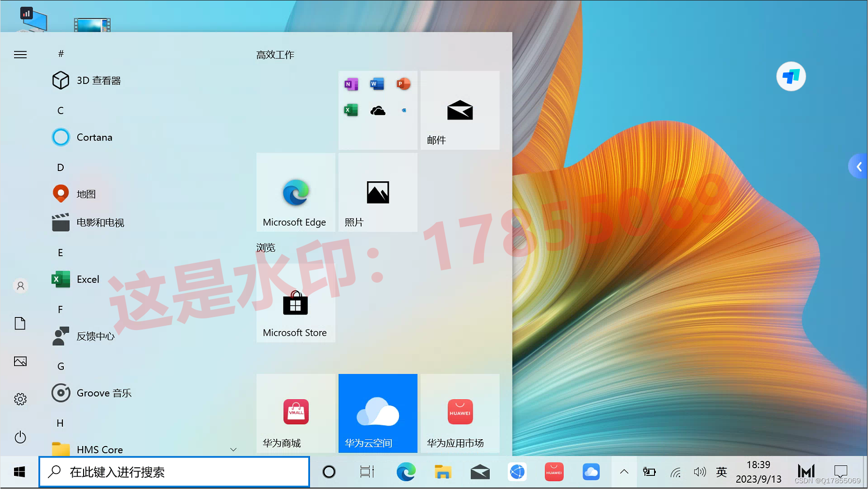Open the notification center icon

pyautogui.click(x=841, y=472)
